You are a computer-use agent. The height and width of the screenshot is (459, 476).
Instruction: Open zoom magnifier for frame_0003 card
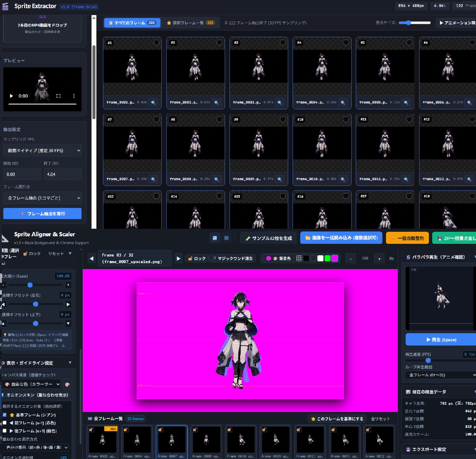[x=280, y=102]
